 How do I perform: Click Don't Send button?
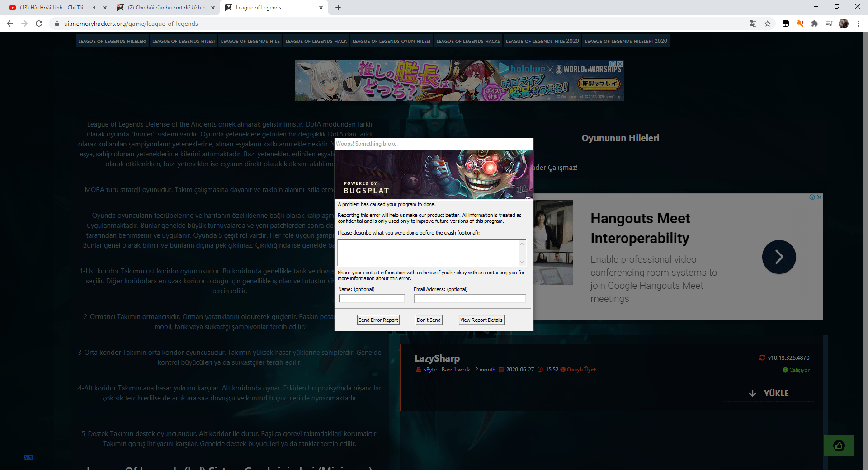pos(429,320)
